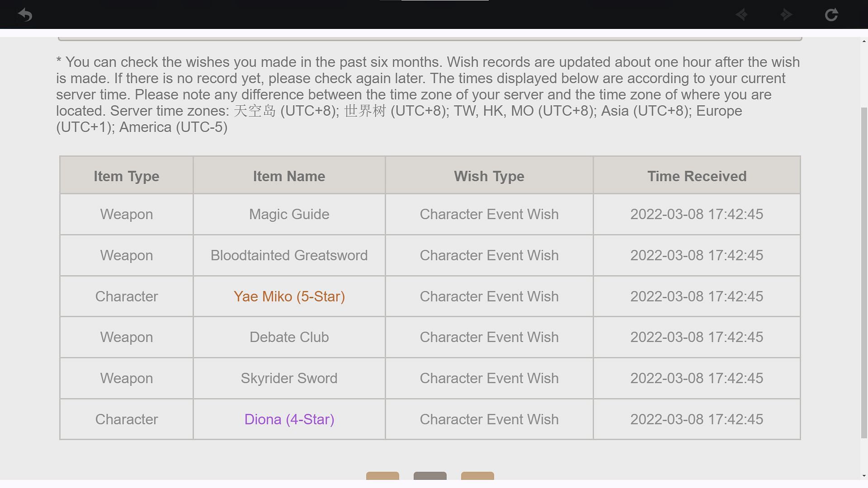This screenshot has height=488, width=868.
Task: Select the Wish Type column header
Action: (x=489, y=176)
